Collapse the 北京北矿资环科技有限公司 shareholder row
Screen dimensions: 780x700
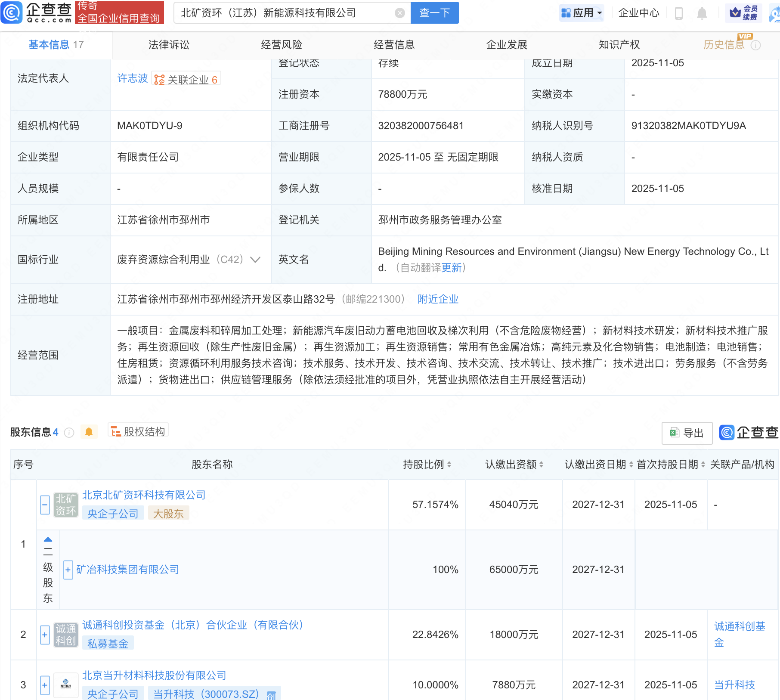(45, 505)
